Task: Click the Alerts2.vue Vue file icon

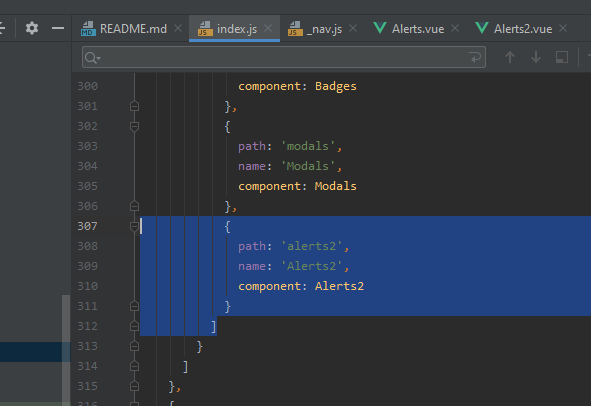Action: pos(482,28)
